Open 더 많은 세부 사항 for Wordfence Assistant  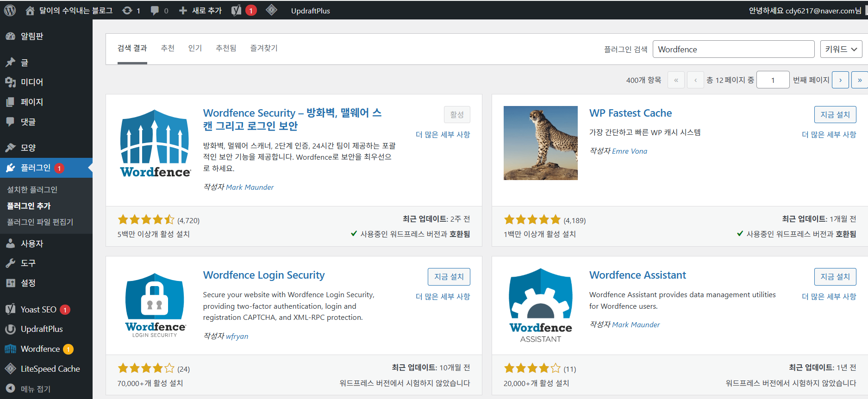click(829, 297)
